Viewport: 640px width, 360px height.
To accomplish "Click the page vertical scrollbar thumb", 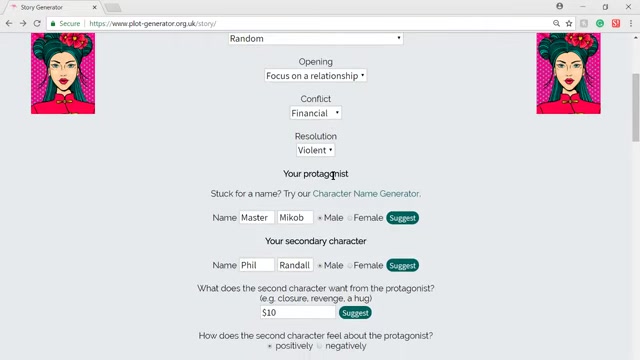I will [636, 108].
